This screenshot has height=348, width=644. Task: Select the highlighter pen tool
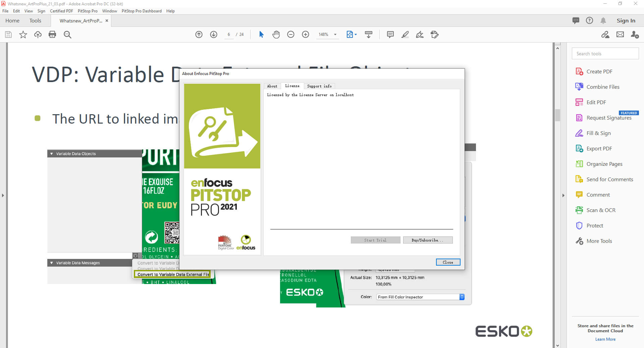pyautogui.click(x=405, y=34)
